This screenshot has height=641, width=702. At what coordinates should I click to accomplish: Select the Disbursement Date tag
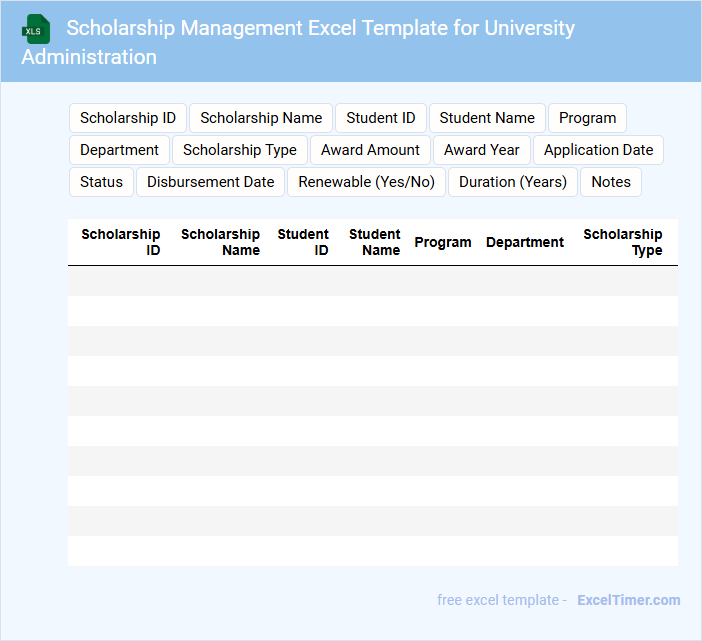(211, 182)
